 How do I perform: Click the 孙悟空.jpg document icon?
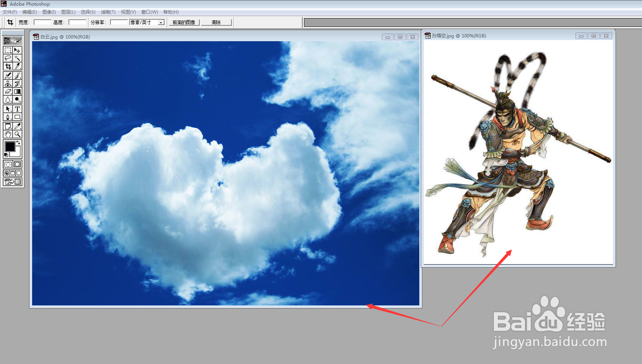tap(428, 36)
